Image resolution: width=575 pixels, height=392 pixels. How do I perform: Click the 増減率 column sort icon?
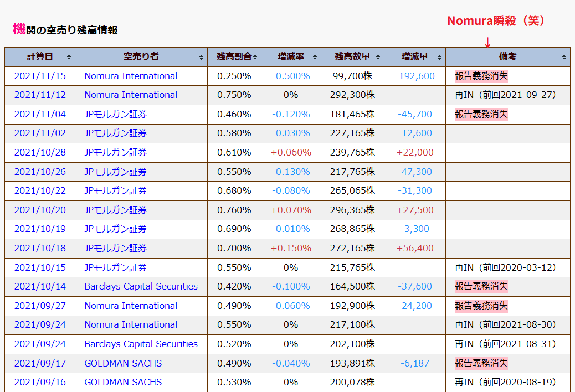[x=315, y=57]
